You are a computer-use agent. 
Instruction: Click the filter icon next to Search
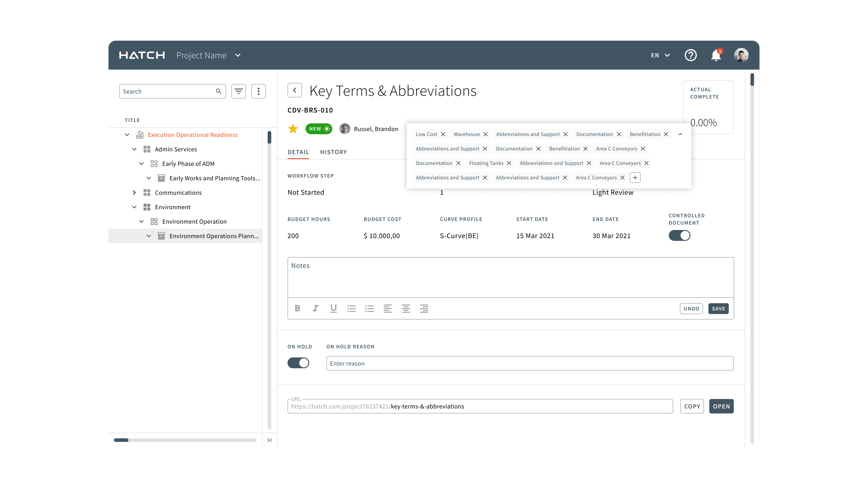point(238,91)
